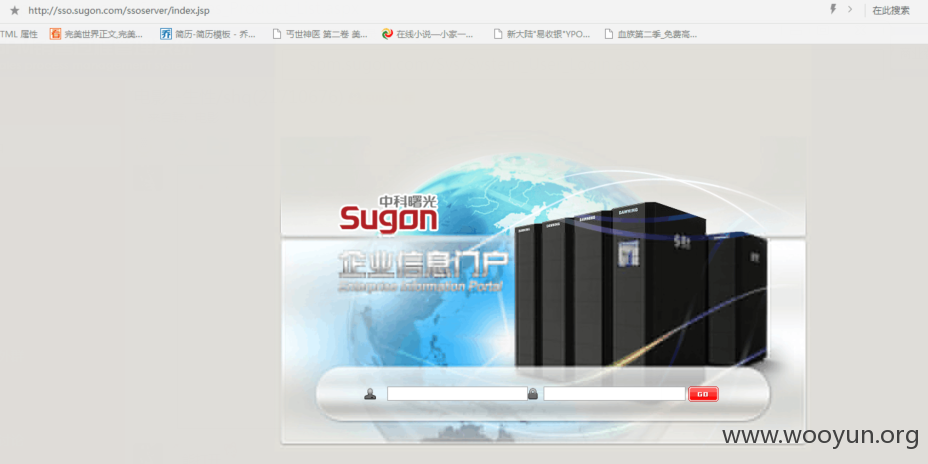Open the 完美世界正文 bookmark

coord(96,34)
